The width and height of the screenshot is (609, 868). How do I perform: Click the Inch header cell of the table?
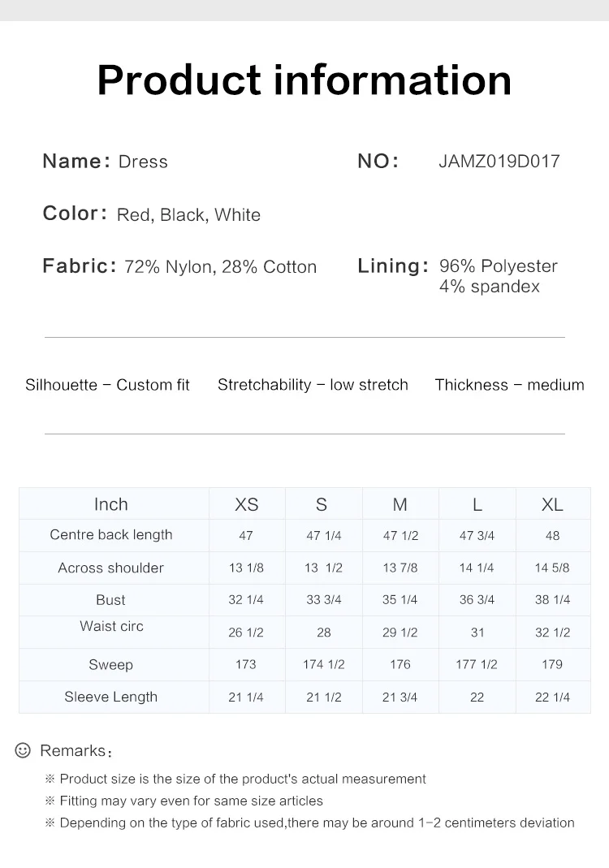click(111, 504)
